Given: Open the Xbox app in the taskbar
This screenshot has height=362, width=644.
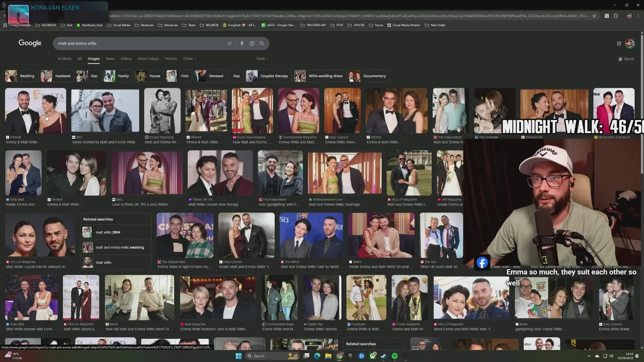Looking at the screenshot, I should [x=372, y=356].
